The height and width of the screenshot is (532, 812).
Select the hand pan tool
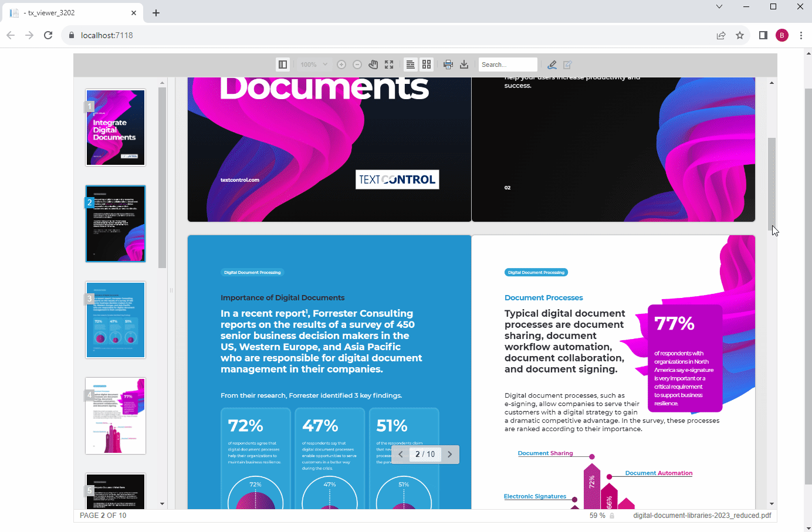(x=373, y=65)
